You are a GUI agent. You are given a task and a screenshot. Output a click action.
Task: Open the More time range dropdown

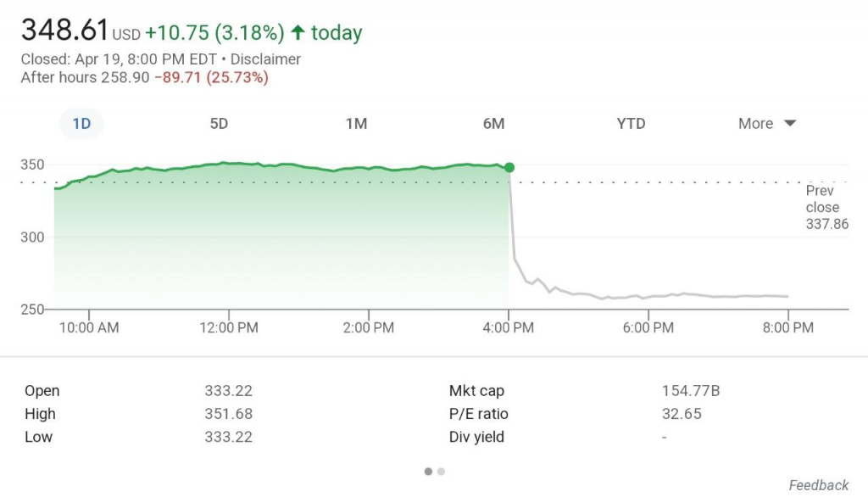(755, 124)
